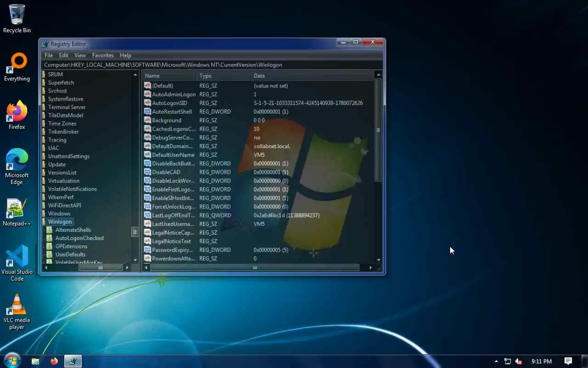The image size is (588, 368).
Task: Select the ForceUnlockLog value row
Action: [x=259, y=207]
